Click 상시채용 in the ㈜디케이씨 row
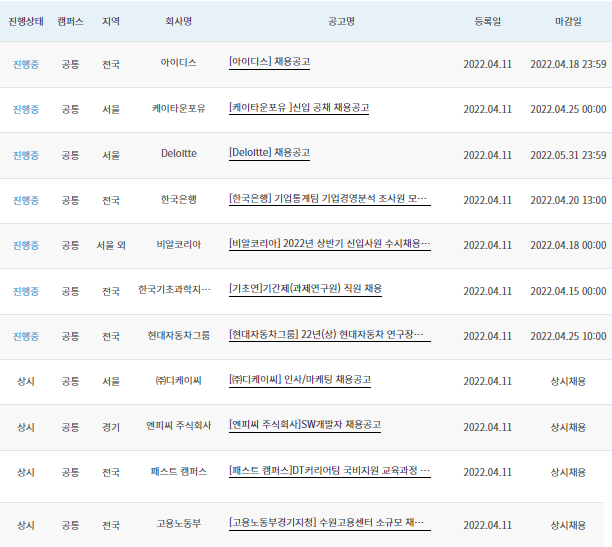This screenshot has width=612, height=547. [568, 381]
